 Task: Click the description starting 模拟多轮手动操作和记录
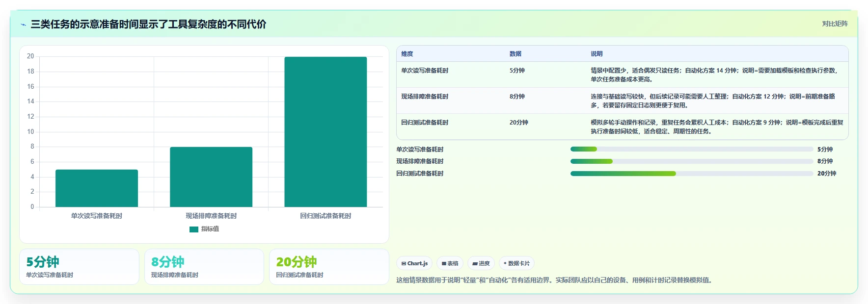pos(717,127)
